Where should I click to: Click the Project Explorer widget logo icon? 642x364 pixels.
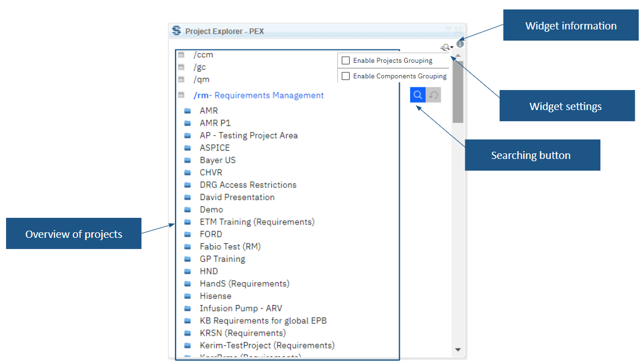tap(177, 31)
